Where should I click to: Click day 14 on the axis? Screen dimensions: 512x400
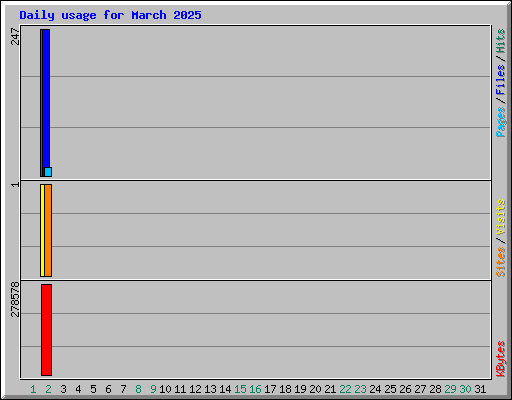225,389
